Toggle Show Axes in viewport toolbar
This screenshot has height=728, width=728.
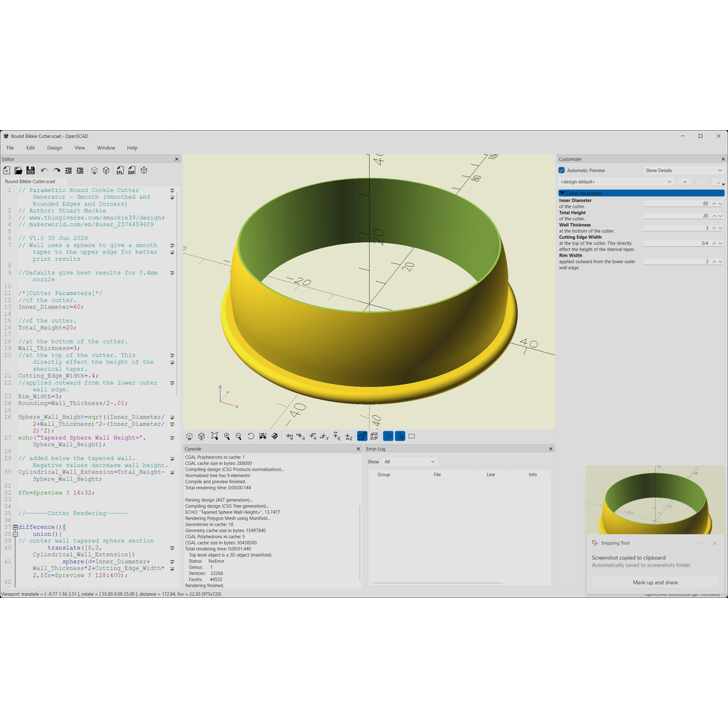[x=388, y=436]
